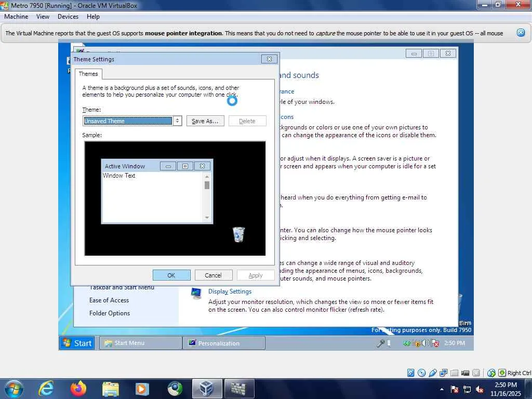
Task: Click the guest tray microphone icon
Action: (381, 343)
